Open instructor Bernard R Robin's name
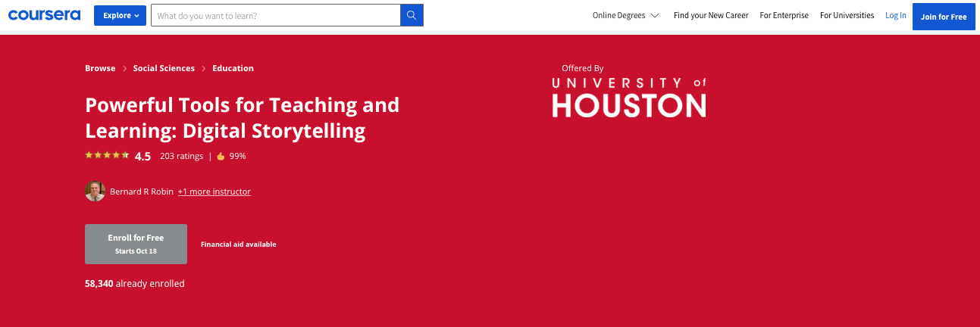Image resolution: width=980 pixels, height=327 pixels. pos(142,192)
